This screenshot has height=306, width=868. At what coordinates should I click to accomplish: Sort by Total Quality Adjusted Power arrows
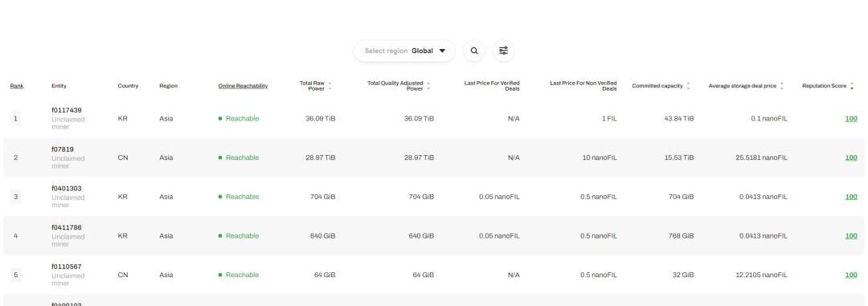[428, 86]
